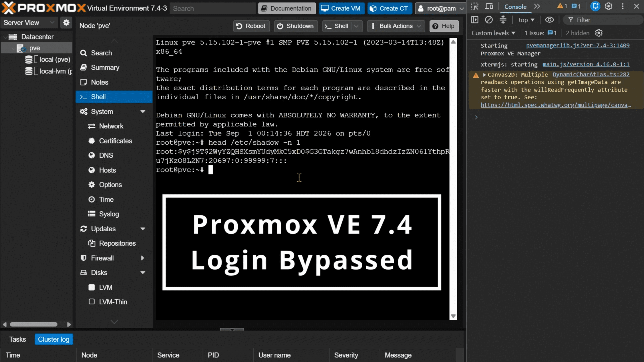Click the Documentation button
The height and width of the screenshot is (362, 644).
[x=287, y=8]
